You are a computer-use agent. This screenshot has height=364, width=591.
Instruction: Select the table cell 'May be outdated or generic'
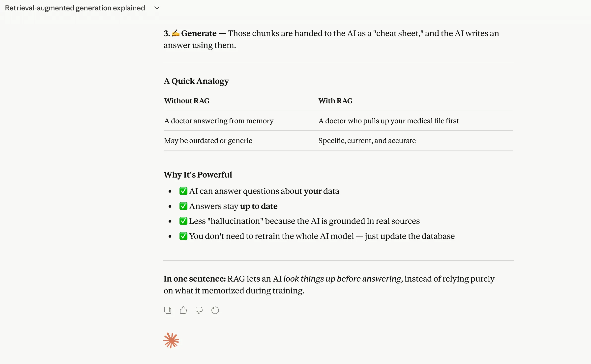point(208,140)
